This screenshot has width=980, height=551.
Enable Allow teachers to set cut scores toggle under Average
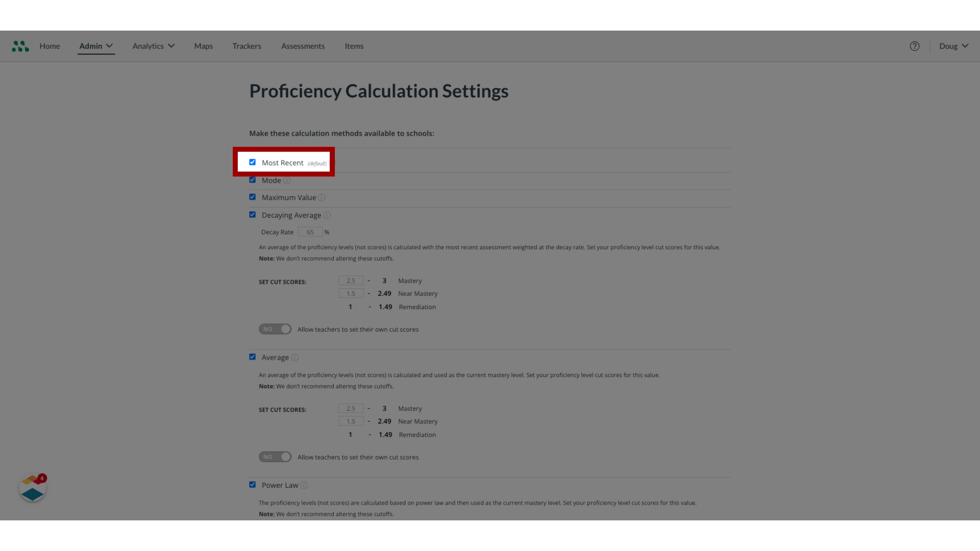tap(275, 457)
